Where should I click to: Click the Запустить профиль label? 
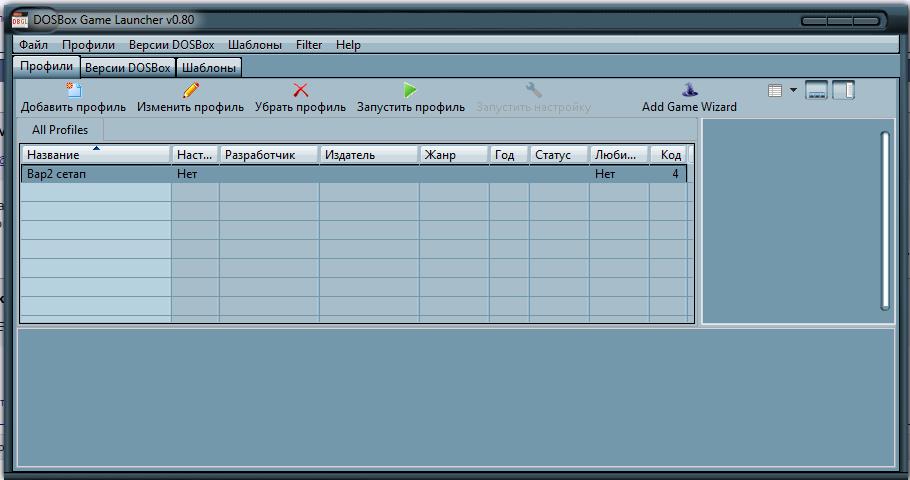[411, 107]
